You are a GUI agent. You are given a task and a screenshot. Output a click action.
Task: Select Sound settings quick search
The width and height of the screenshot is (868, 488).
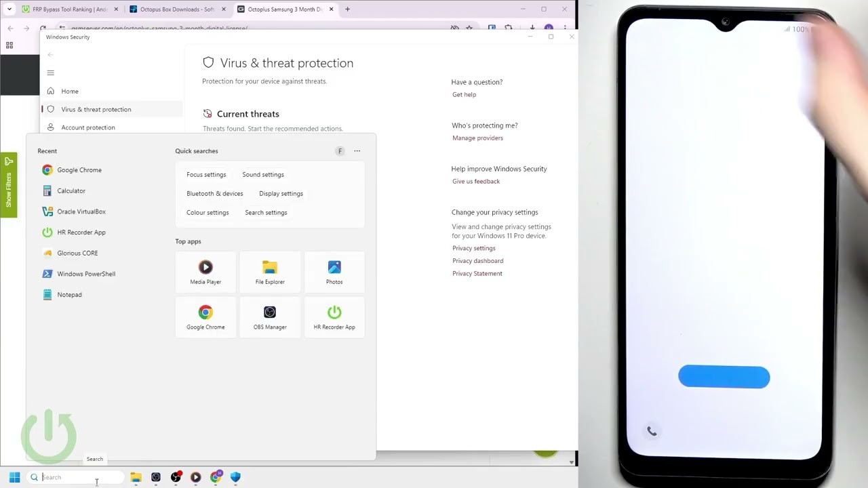pos(263,175)
